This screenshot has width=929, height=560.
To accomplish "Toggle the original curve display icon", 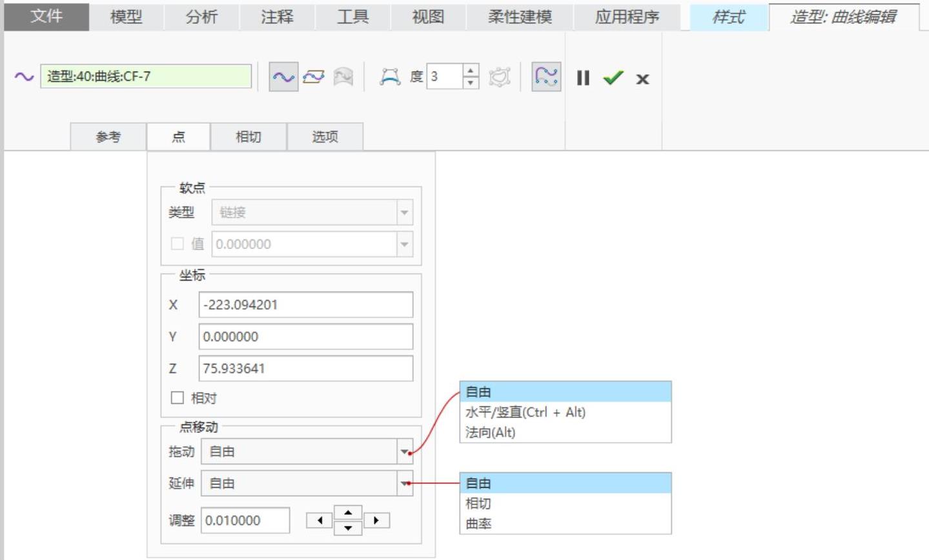I will click(546, 77).
